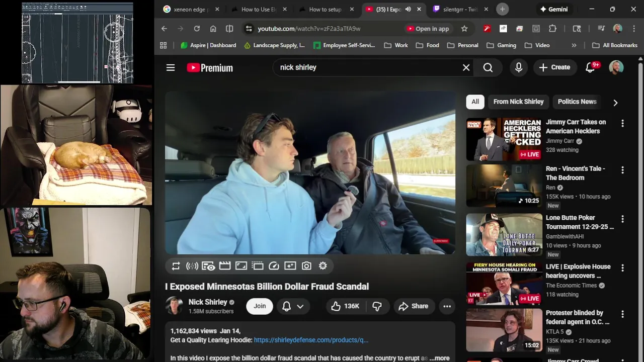Screen dimensions: 644x362
Task: Open options for Lone Butte Poker Tournament video
Action: coord(622,219)
